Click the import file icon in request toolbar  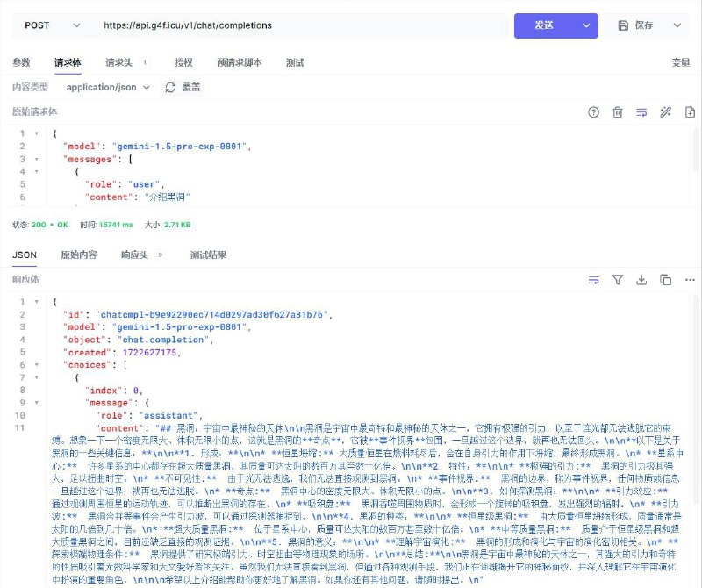click(x=690, y=112)
